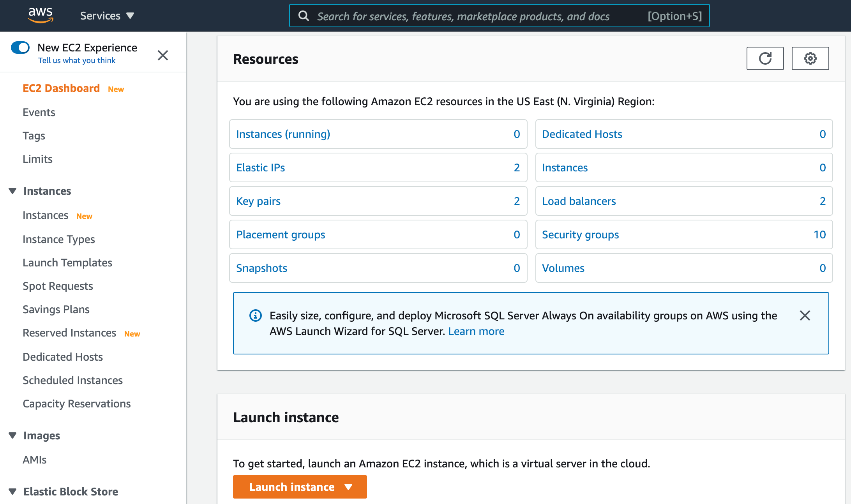Open Security groups resource link
The height and width of the screenshot is (504, 851).
[x=580, y=234]
